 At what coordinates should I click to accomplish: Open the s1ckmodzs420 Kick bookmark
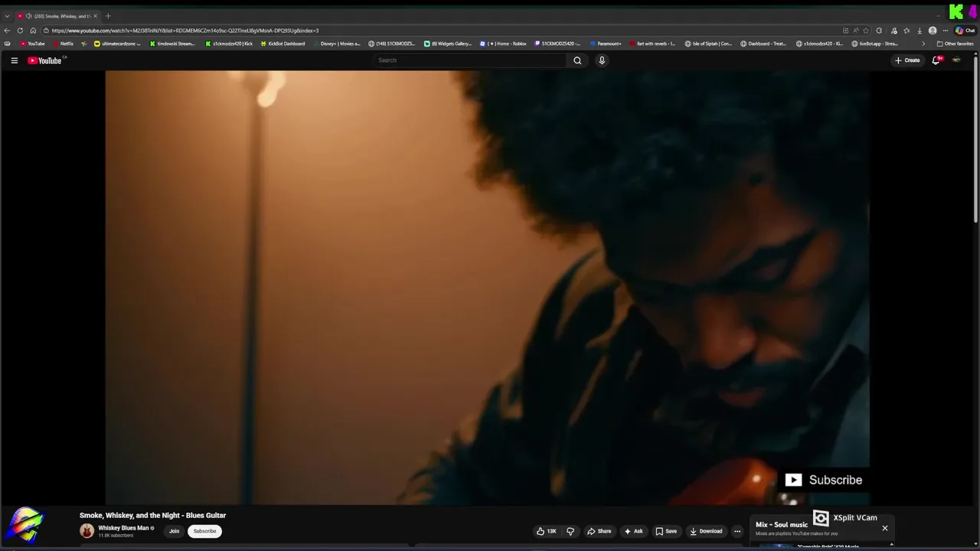pos(229,44)
